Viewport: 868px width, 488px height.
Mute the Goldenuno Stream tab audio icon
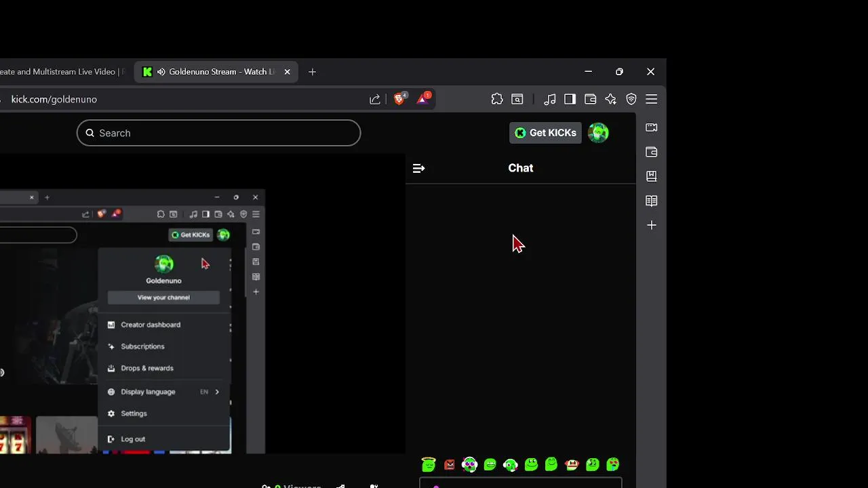click(x=161, y=72)
